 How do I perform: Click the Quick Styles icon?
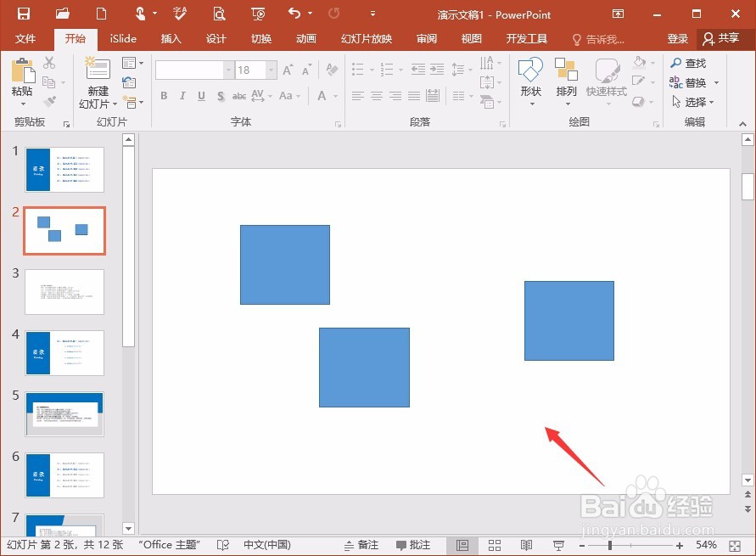pos(607,70)
